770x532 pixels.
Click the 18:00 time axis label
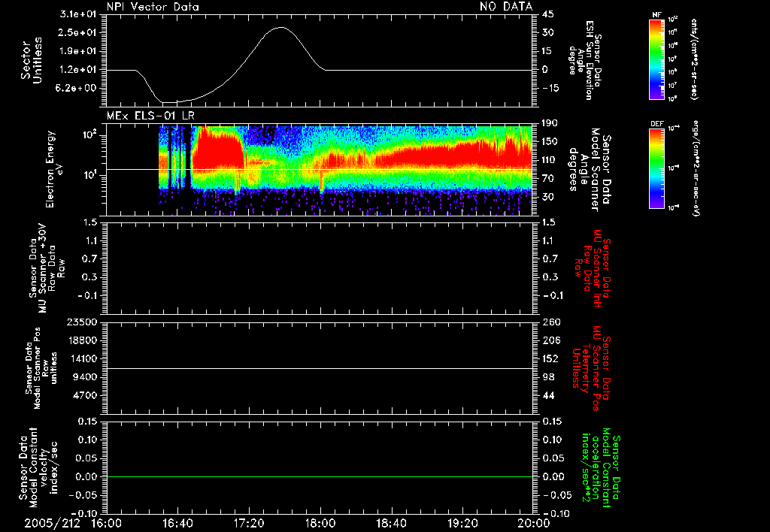click(320, 523)
